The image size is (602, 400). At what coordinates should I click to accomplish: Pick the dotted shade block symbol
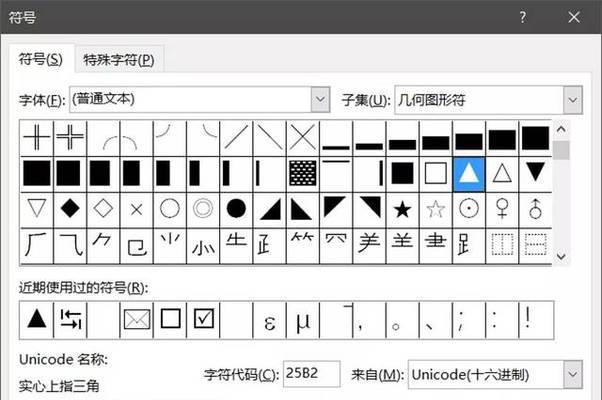click(x=303, y=174)
